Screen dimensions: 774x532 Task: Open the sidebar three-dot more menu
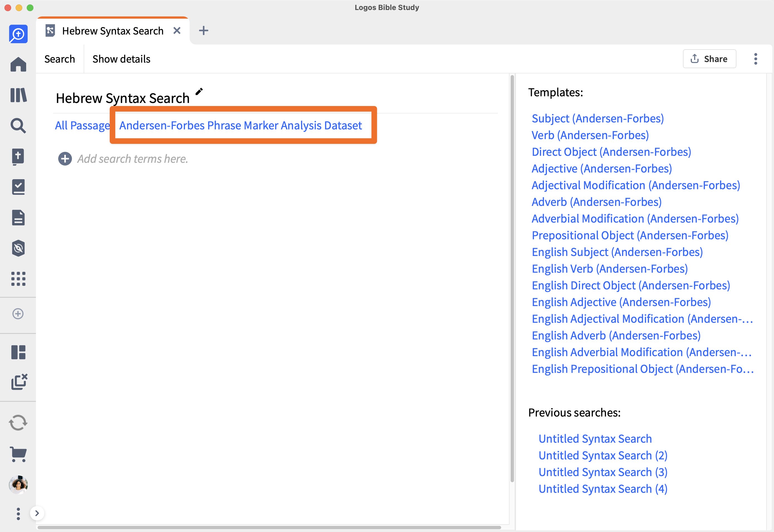pyautogui.click(x=18, y=514)
